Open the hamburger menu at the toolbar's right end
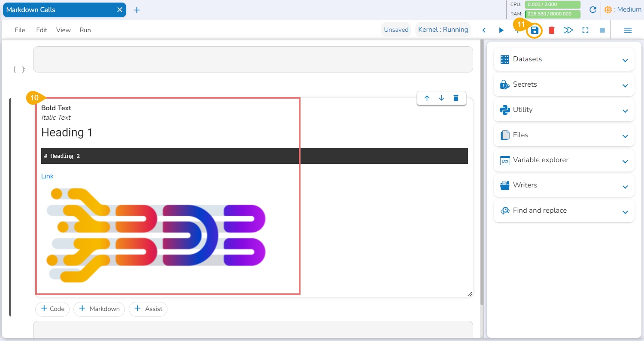Screen dimensions: 644x341 pyautogui.click(x=628, y=30)
